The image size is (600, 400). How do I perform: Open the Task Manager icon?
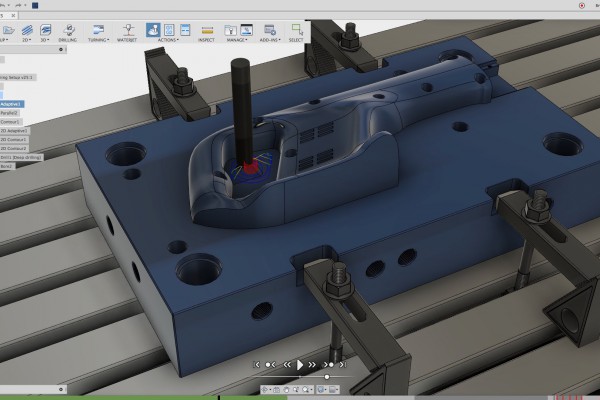click(x=246, y=30)
